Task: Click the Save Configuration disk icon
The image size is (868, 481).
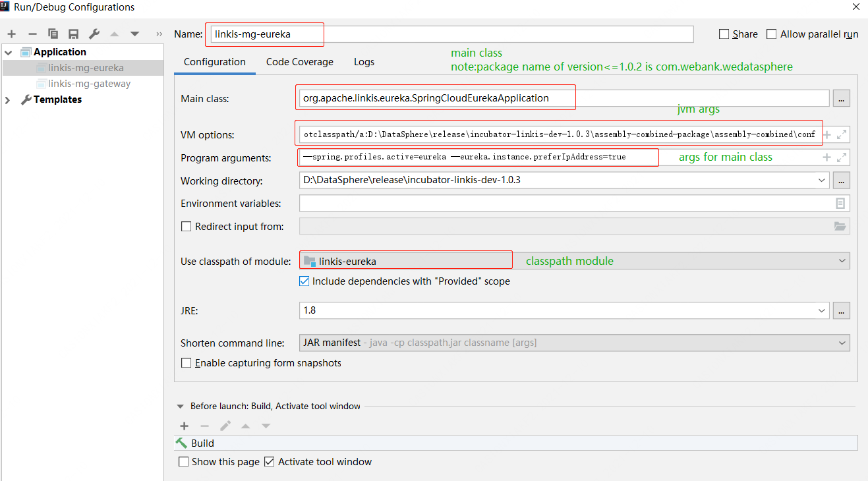Action: 73,34
